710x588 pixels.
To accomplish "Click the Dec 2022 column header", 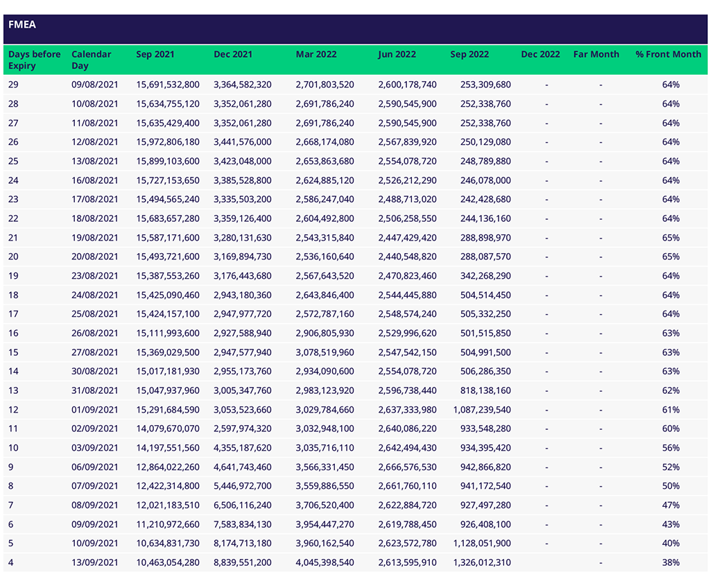I will (540, 54).
